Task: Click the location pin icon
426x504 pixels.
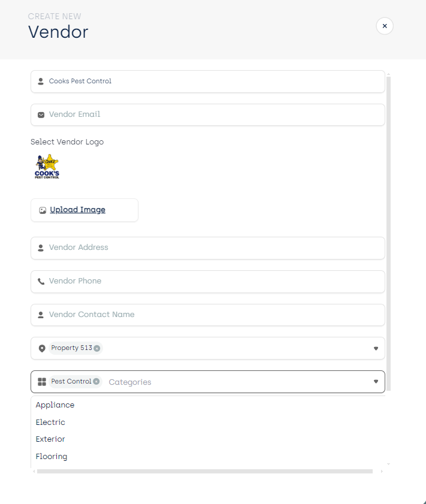Action: (42, 348)
